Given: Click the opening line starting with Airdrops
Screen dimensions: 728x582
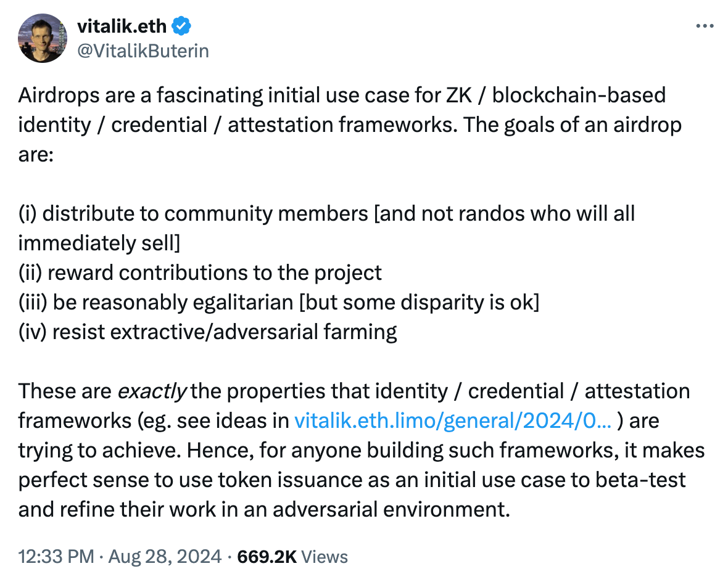Looking at the screenshot, I should tap(342, 96).
